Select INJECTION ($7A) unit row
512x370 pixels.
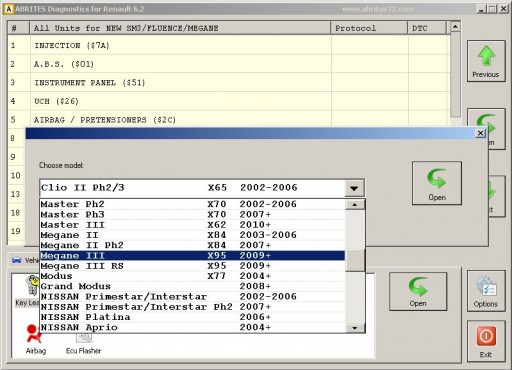[x=229, y=45]
